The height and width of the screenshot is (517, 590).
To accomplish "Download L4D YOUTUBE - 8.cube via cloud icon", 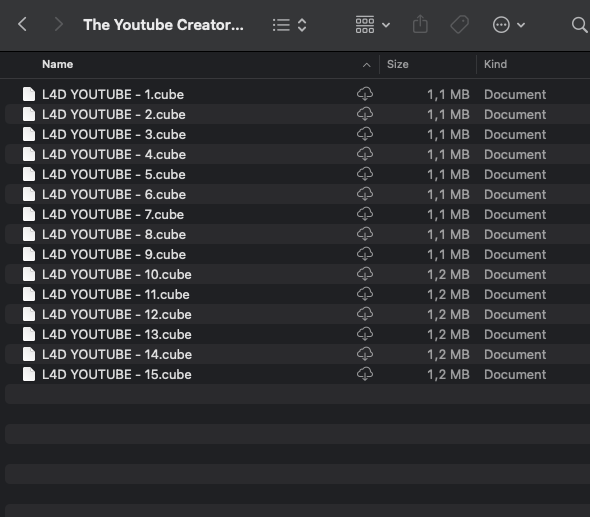I will coord(365,234).
